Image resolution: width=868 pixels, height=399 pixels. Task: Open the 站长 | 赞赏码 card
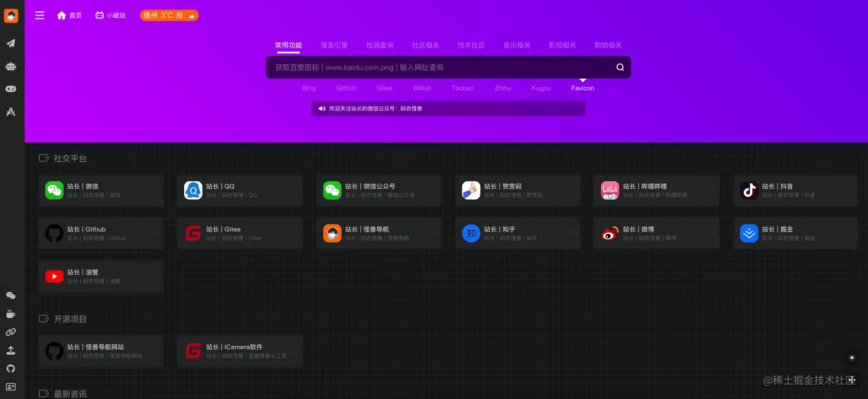point(518,191)
